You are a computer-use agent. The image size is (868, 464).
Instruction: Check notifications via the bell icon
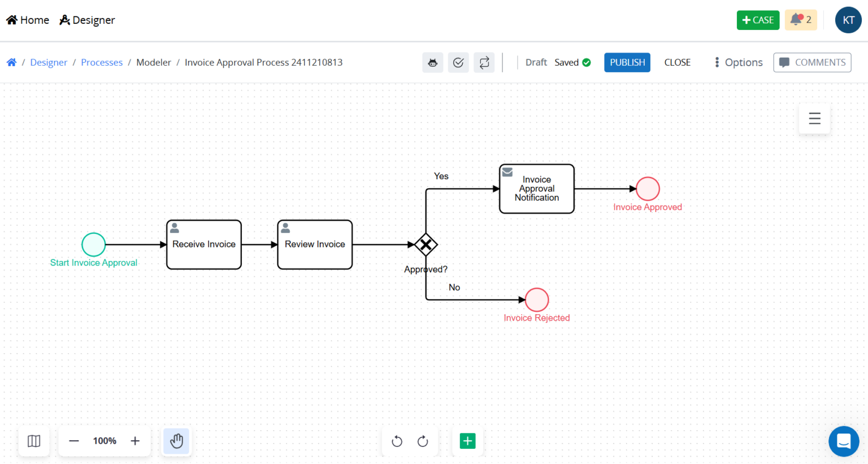pos(798,19)
